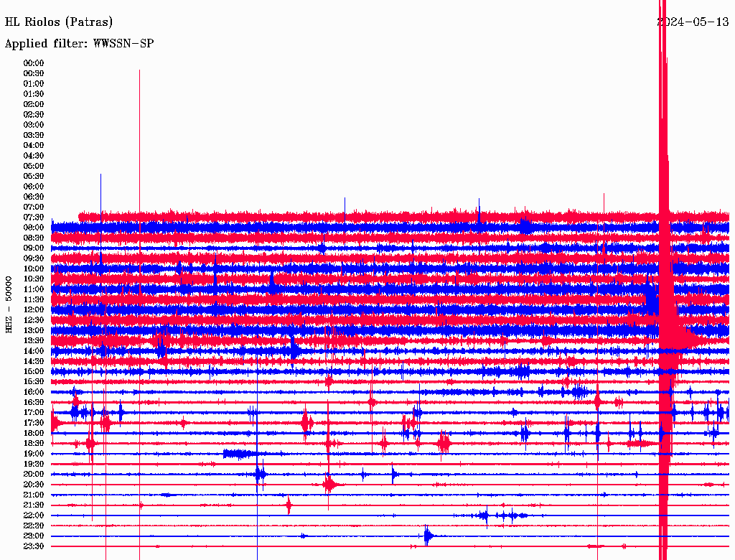
Task: Select the 22:00 time label
Action: [x=34, y=515]
